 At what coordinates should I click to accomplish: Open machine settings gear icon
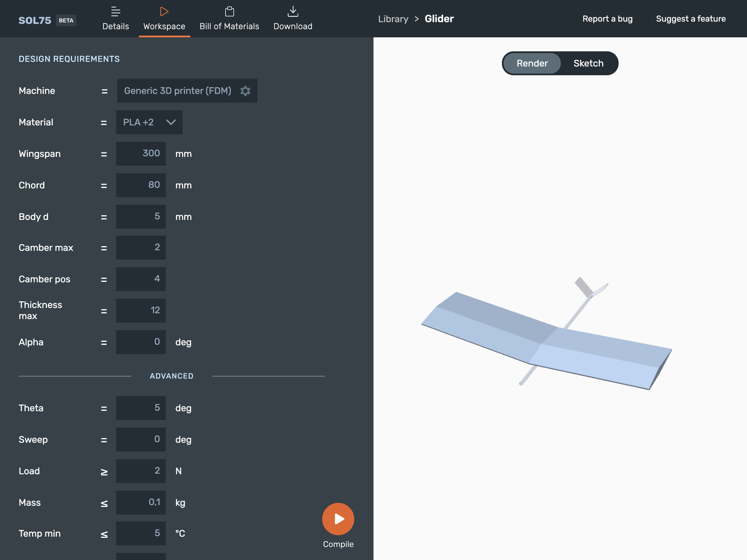coord(246,91)
